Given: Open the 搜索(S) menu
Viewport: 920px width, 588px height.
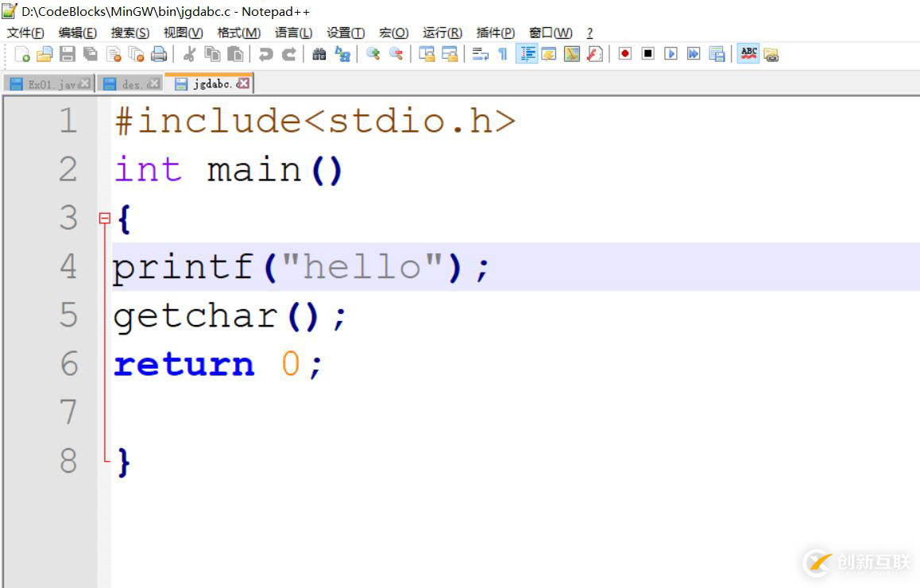Looking at the screenshot, I should click(x=130, y=33).
